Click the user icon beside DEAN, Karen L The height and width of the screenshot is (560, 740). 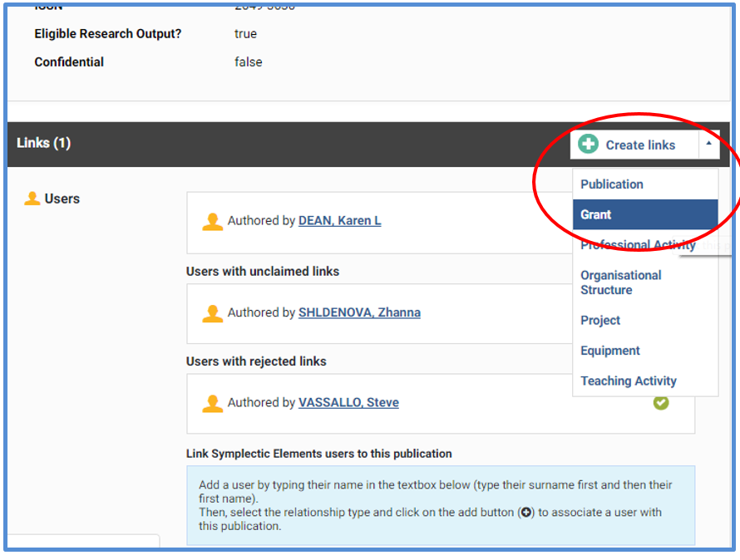pyautogui.click(x=213, y=222)
